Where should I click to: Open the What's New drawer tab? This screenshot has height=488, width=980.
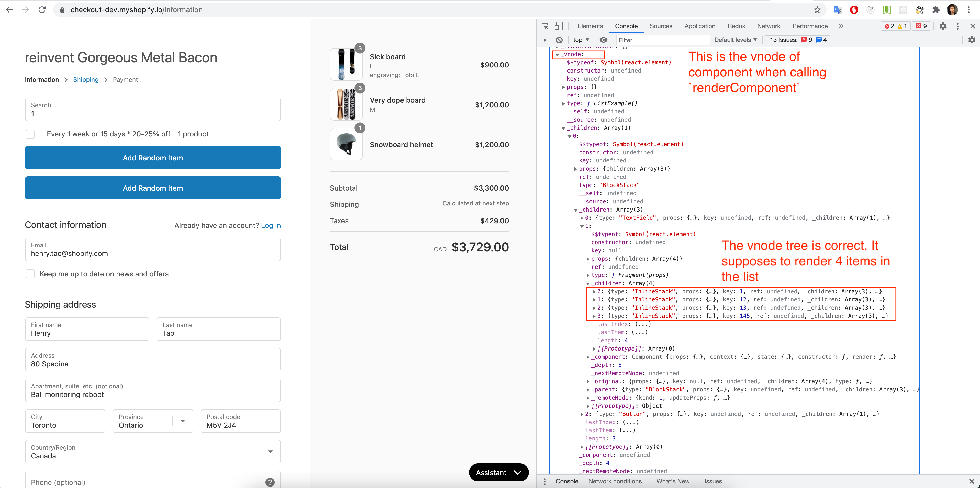click(x=673, y=481)
